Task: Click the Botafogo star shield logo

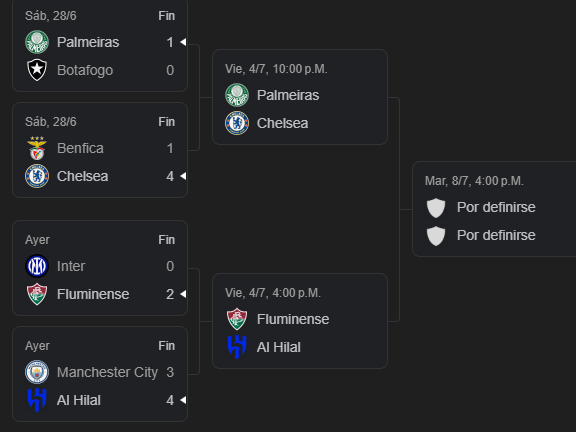Action: coord(37,70)
